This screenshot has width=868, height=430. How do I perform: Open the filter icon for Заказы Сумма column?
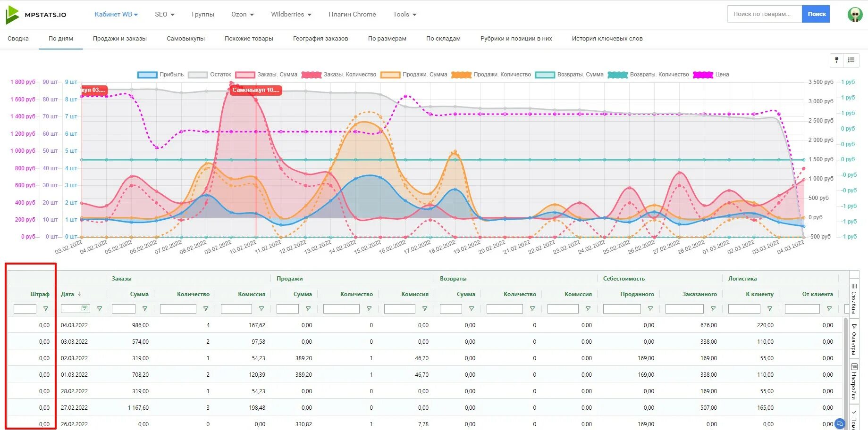[145, 309]
